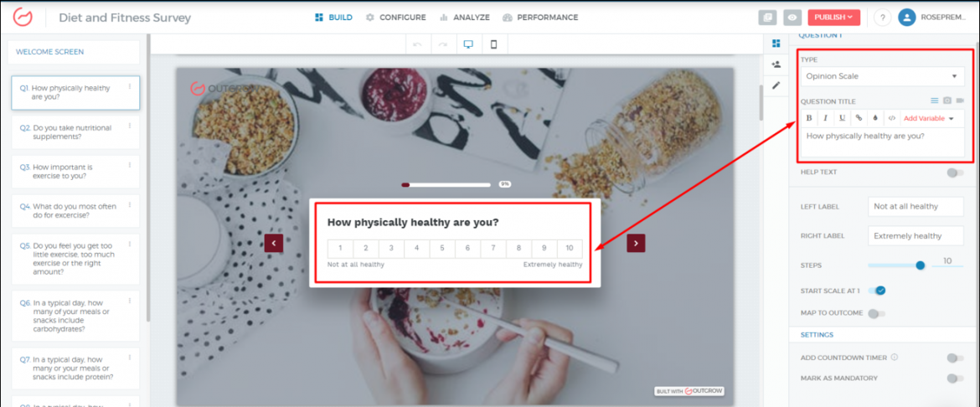Viewport: 980px width, 407px height.
Task: Open the help question mark icon
Action: [x=882, y=18]
